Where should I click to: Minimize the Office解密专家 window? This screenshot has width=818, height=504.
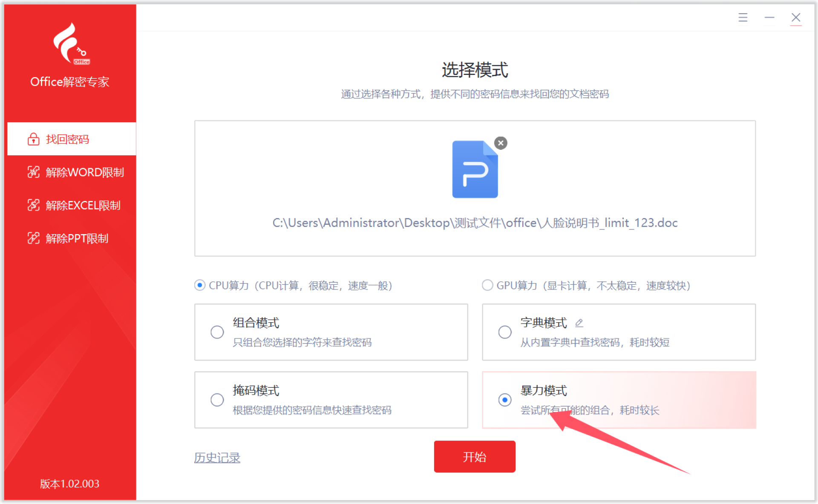(769, 17)
